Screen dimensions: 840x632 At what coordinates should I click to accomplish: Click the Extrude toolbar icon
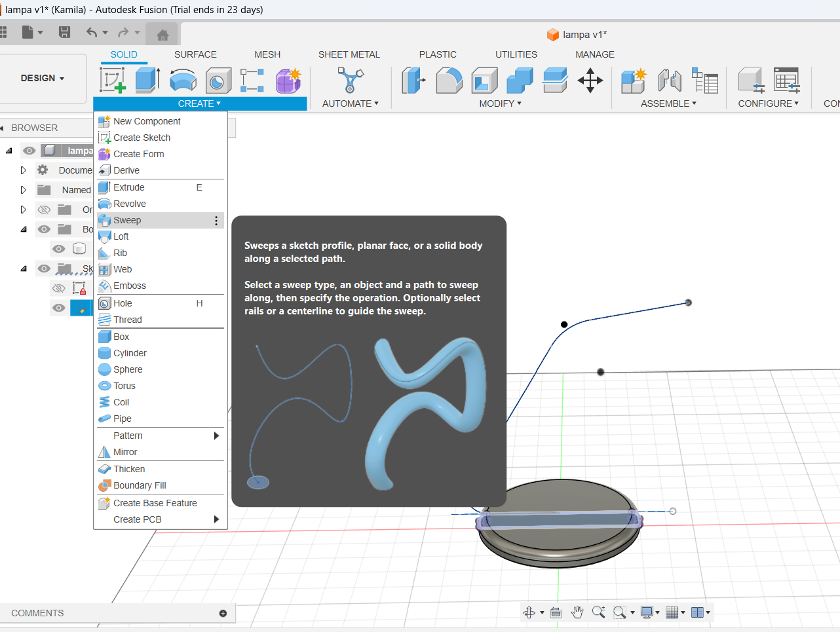click(x=147, y=80)
